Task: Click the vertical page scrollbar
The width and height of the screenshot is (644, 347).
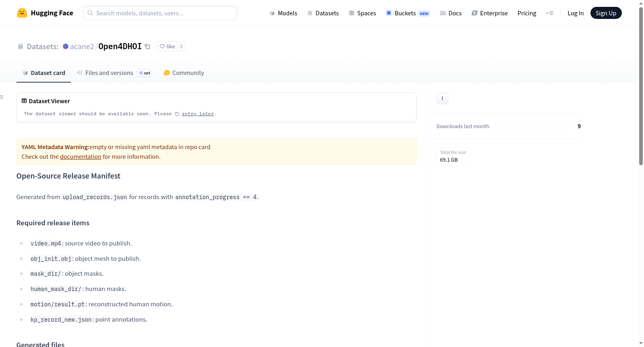Action: tap(641, 86)
